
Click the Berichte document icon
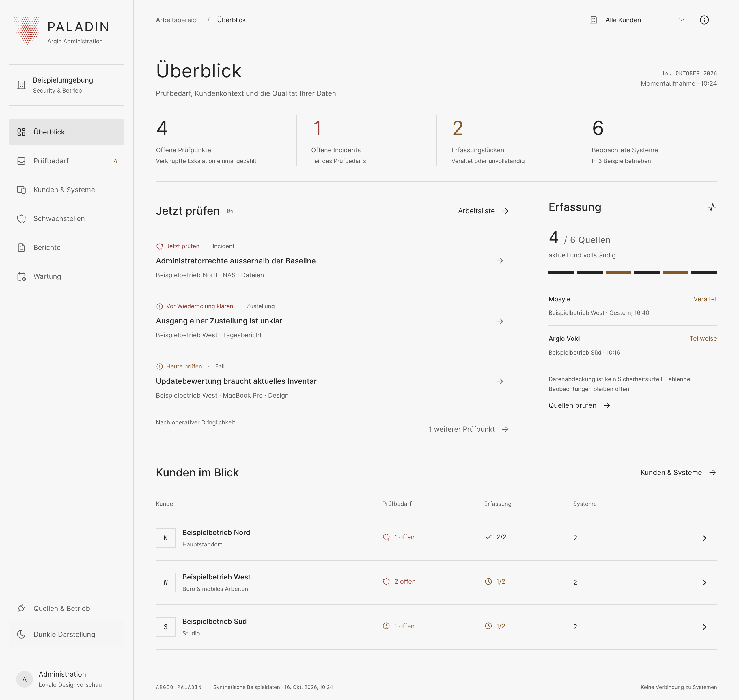(x=21, y=247)
